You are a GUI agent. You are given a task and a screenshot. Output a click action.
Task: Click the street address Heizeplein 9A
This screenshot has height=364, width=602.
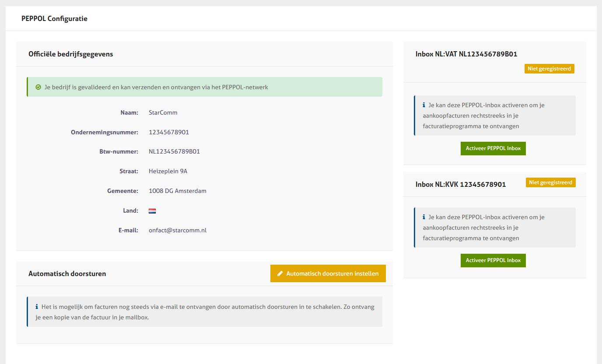point(168,171)
